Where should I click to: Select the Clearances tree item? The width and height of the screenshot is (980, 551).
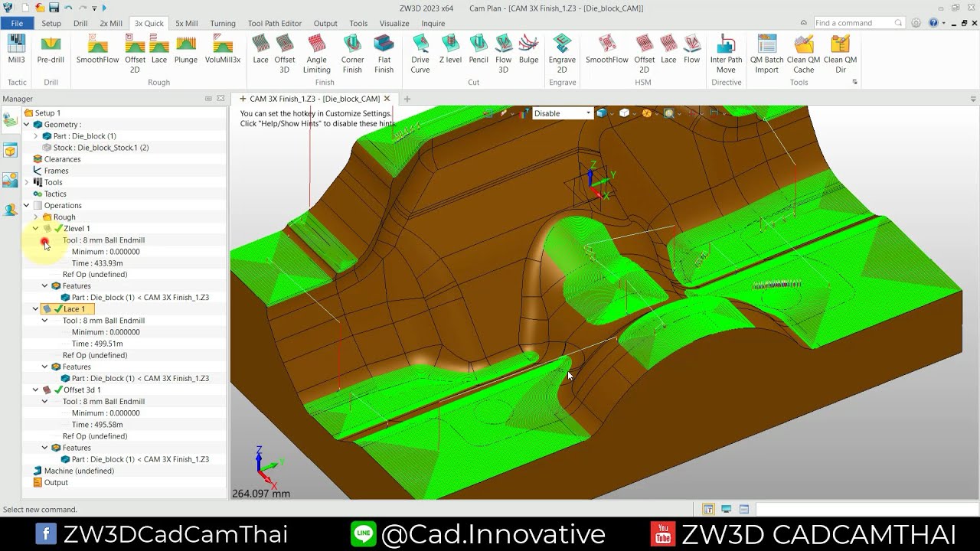pos(62,159)
